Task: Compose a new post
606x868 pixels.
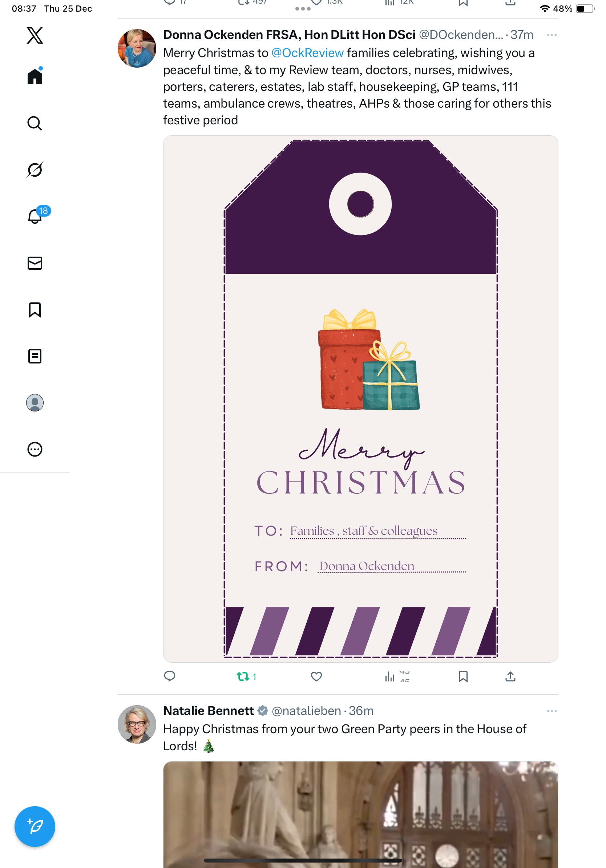Action: [x=35, y=826]
